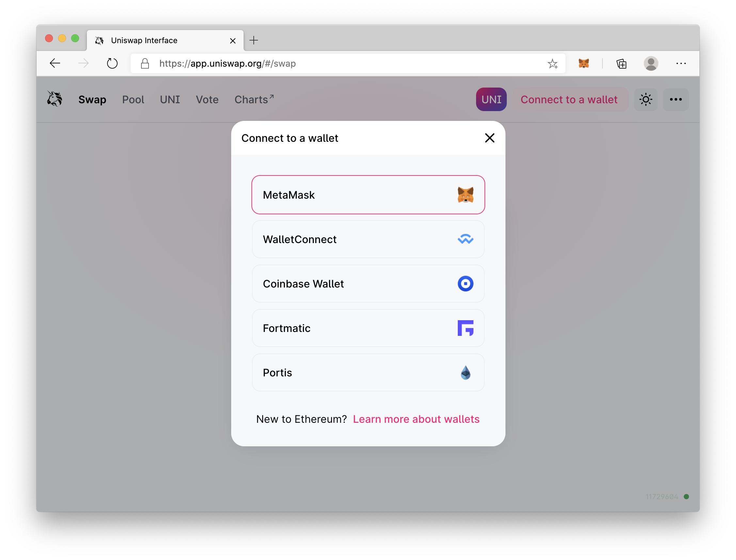Select the Coinbase Wallet option
The height and width of the screenshot is (560, 736).
coord(368,284)
